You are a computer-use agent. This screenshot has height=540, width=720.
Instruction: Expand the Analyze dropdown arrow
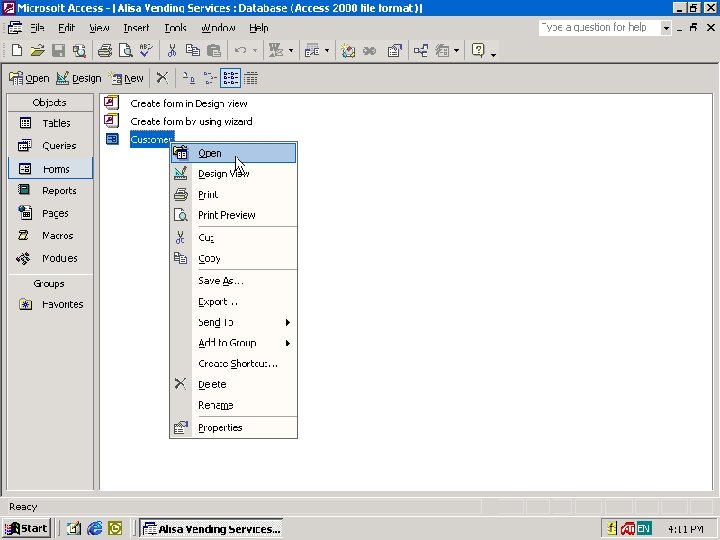(327, 51)
